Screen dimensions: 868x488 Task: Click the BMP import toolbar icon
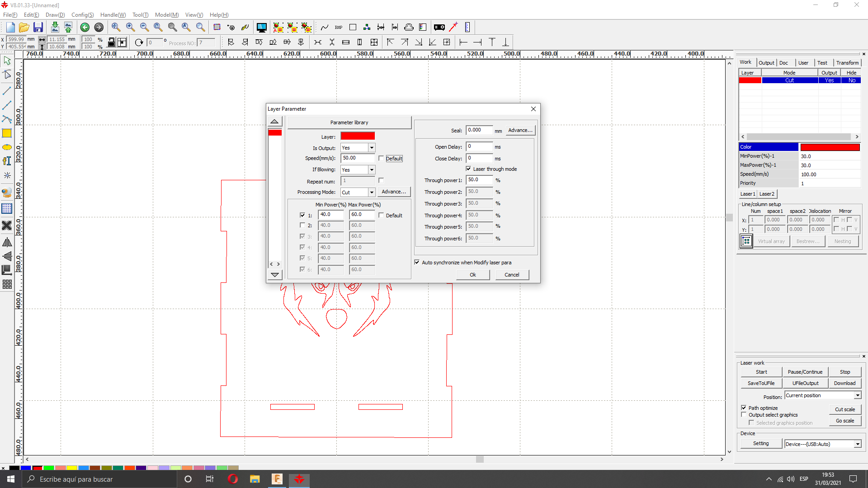pyautogui.click(x=339, y=28)
